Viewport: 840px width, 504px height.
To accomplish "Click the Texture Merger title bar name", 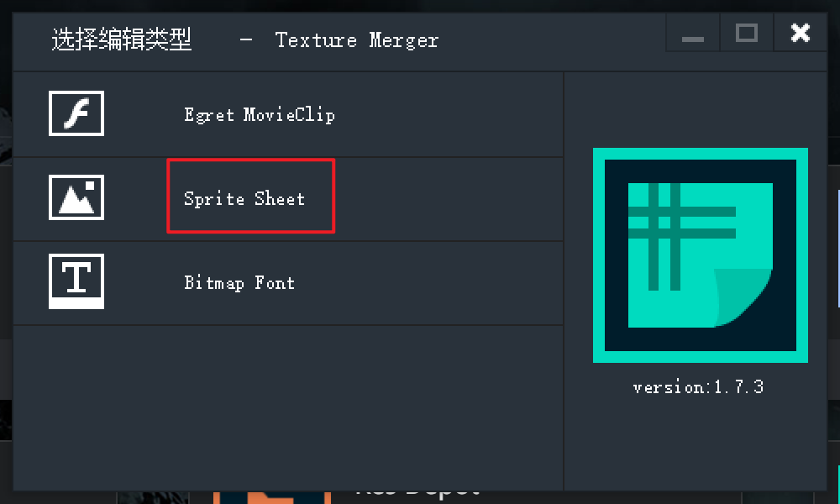I will point(357,40).
